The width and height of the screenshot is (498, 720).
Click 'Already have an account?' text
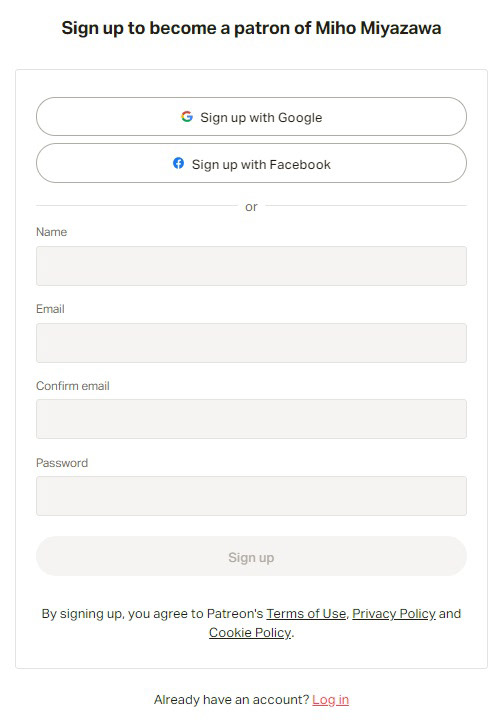tap(232, 699)
